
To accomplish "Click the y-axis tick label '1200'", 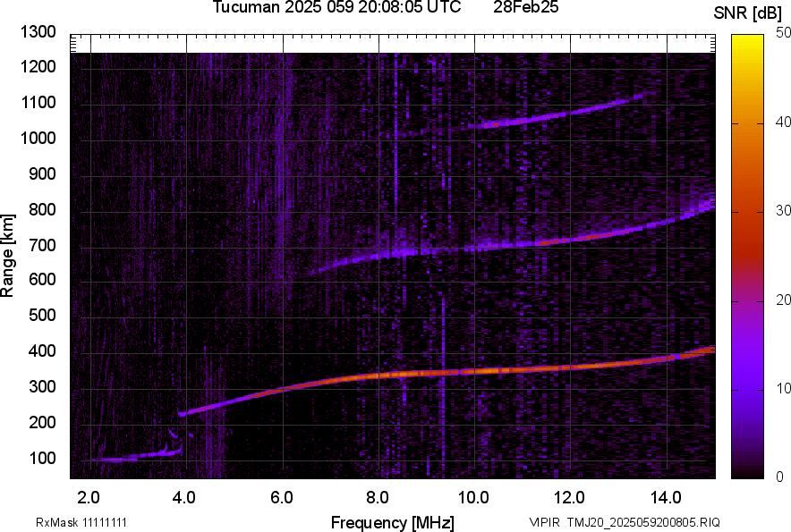I will pos(38,66).
